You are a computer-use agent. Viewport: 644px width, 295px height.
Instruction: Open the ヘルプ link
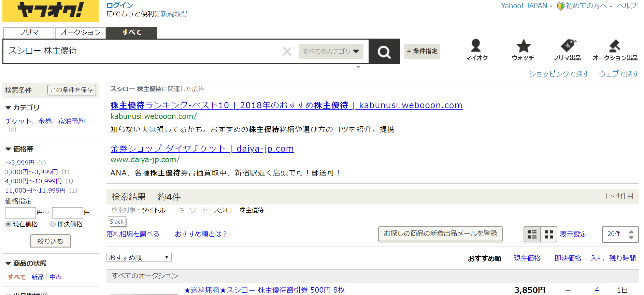[627, 6]
